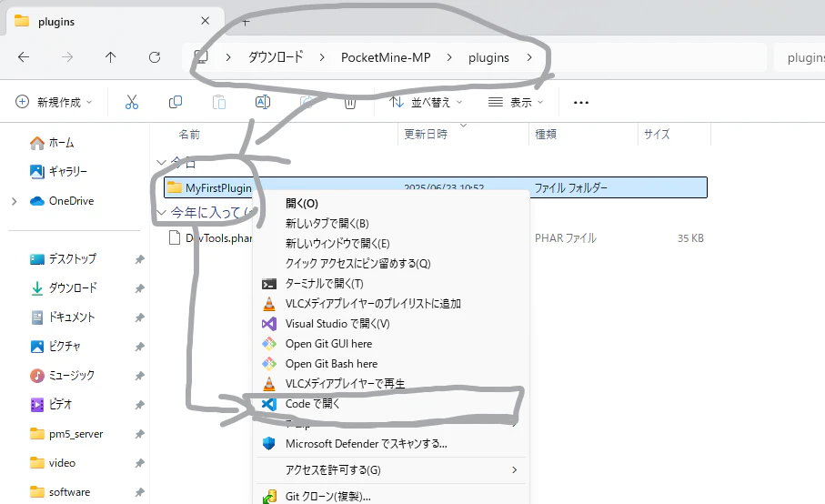Screen dimensions: 825x504
Task: Open OneDrive in the sidebar
Action: (62, 201)
